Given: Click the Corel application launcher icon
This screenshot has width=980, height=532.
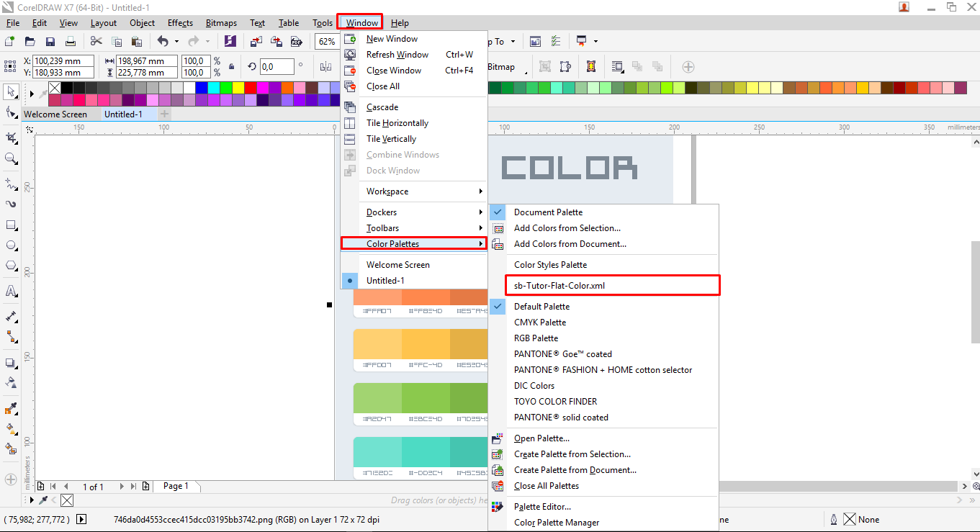Looking at the screenshot, I should 230,42.
